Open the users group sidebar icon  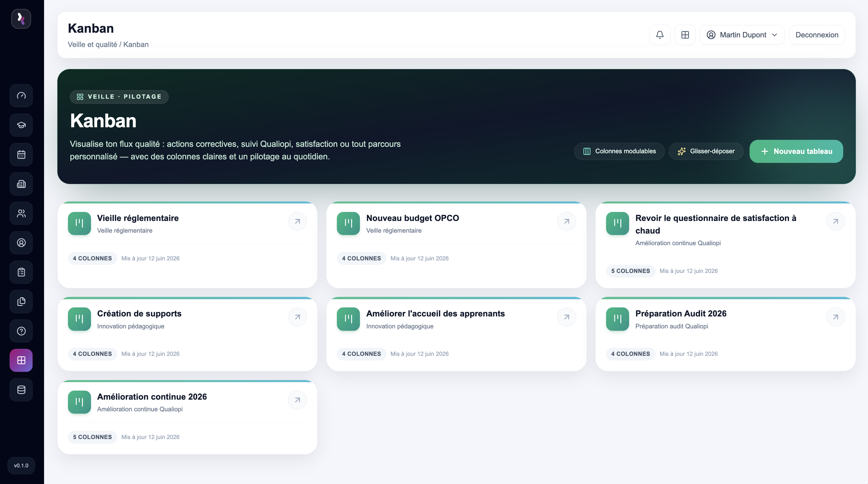pyautogui.click(x=21, y=213)
